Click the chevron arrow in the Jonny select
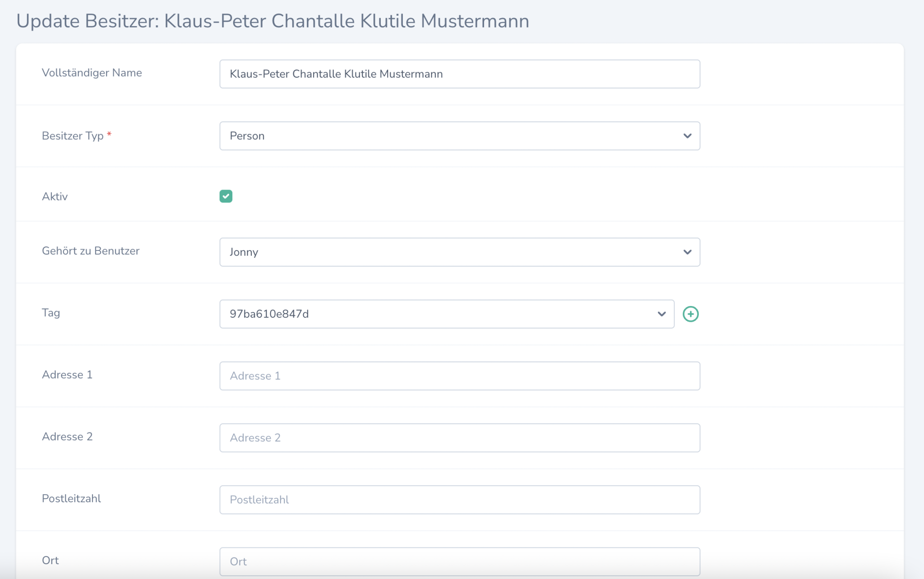 pos(687,252)
